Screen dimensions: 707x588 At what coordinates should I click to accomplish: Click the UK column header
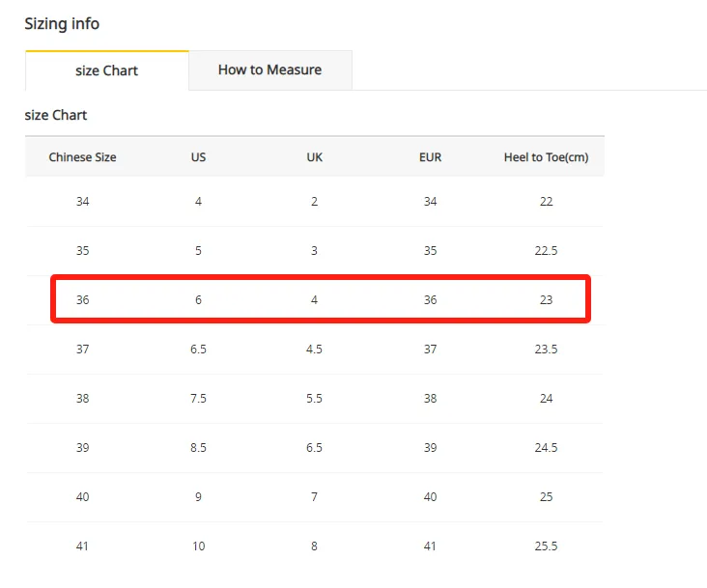coord(314,156)
